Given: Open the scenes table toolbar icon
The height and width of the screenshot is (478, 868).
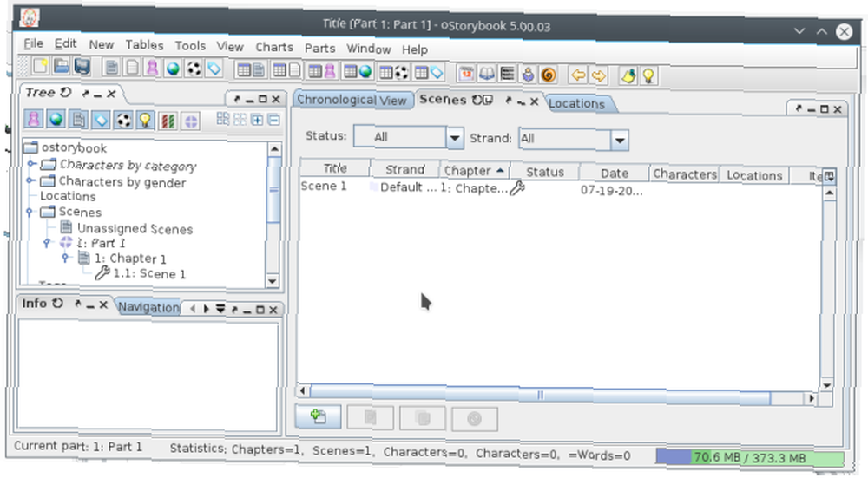Looking at the screenshot, I should [x=251, y=69].
